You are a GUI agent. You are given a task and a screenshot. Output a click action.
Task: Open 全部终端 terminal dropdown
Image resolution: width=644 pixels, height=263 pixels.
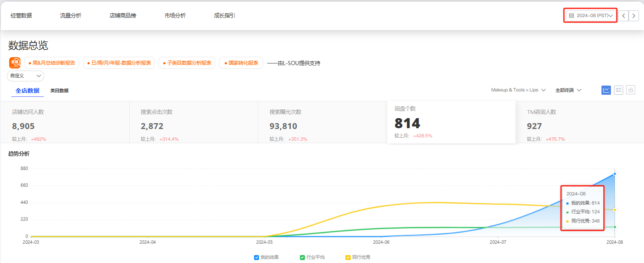click(x=568, y=90)
